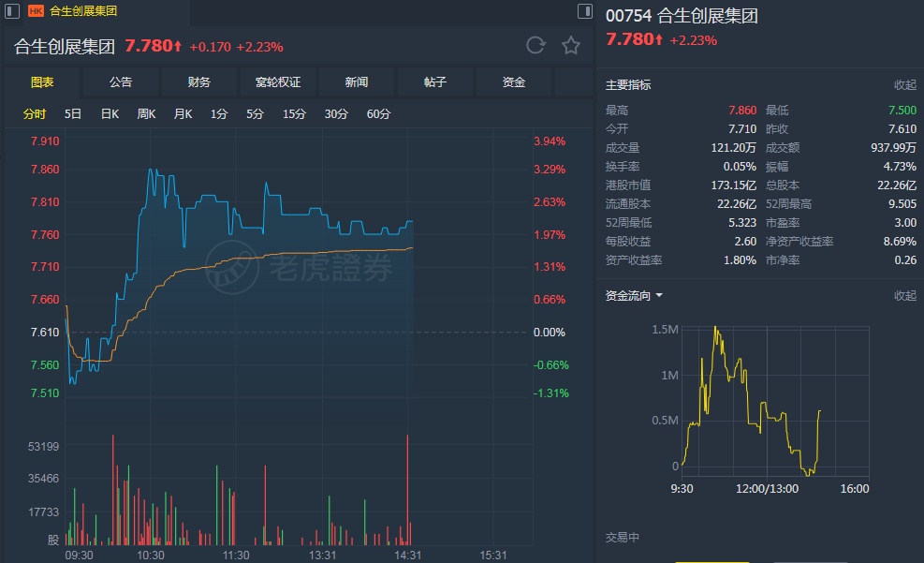The image size is (924, 563).
Task: Click the 最高 value 7.860
Action: pyautogui.click(x=741, y=111)
